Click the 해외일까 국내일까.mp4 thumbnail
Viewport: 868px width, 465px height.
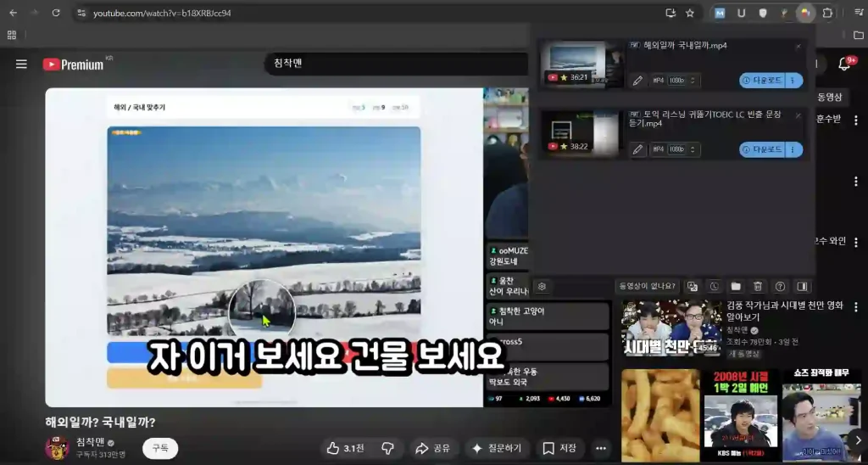581,64
